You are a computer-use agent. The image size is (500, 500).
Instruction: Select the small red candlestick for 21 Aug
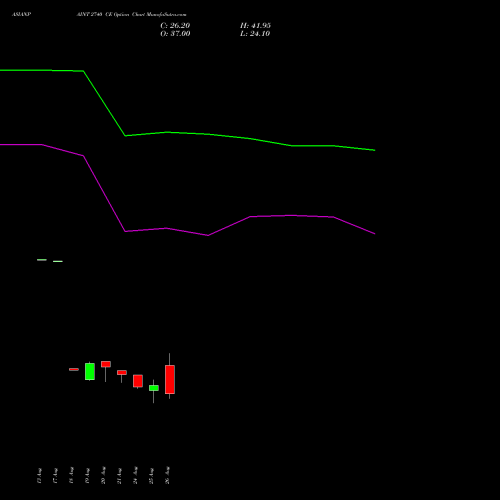122,373
